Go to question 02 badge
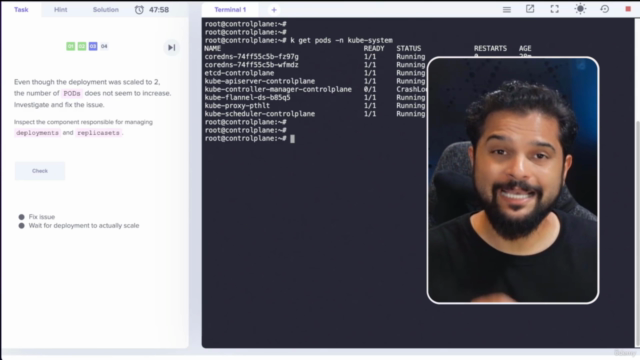Screen dimensions: 640x360 (x=82, y=46)
